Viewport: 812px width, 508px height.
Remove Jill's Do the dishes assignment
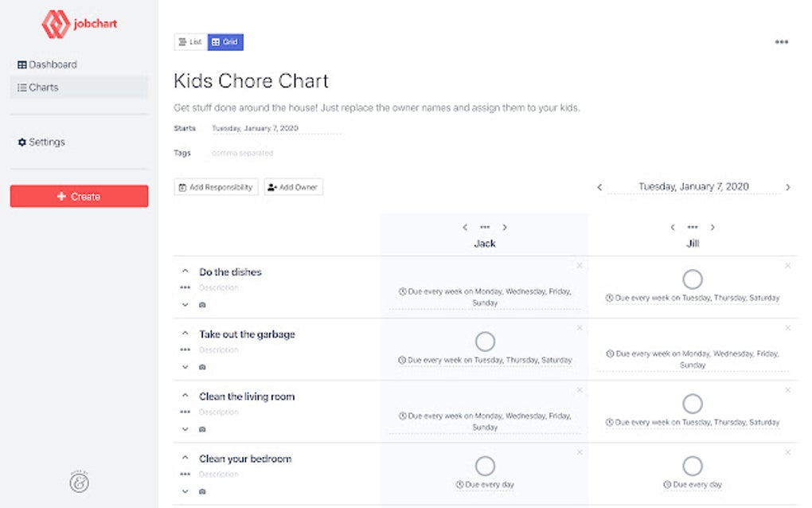[787, 266]
